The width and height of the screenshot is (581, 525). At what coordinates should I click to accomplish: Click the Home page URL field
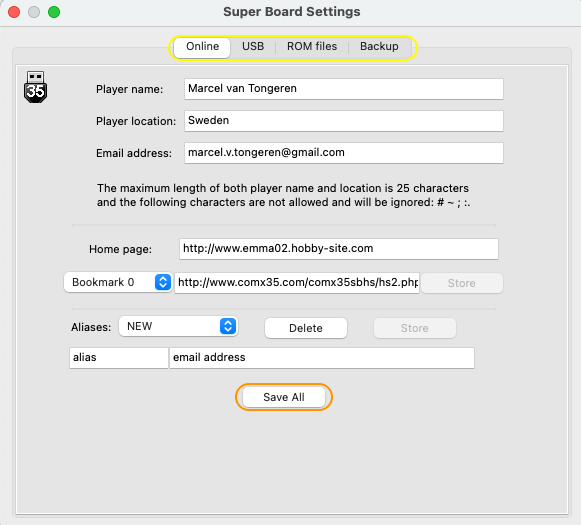pos(339,249)
